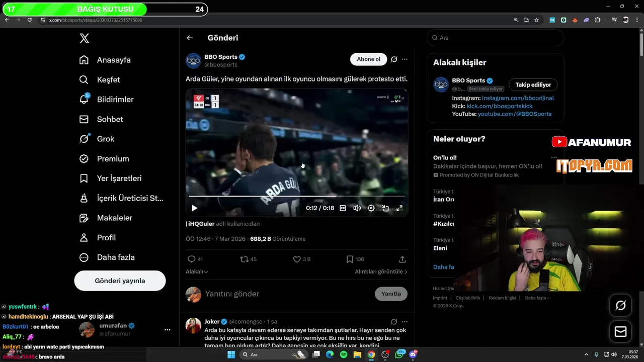This screenshot has height=362, width=644.
Task: Click Reklam bilgisi footer link
Action: tap(503, 298)
